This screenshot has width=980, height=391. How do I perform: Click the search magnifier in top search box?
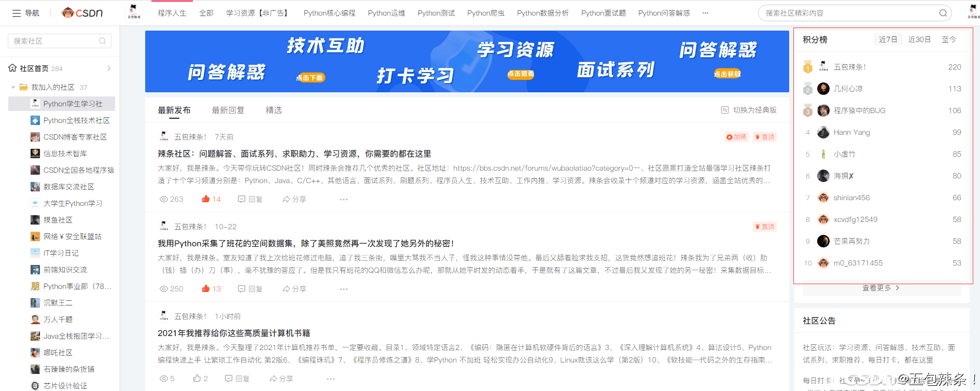tap(943, 13)
